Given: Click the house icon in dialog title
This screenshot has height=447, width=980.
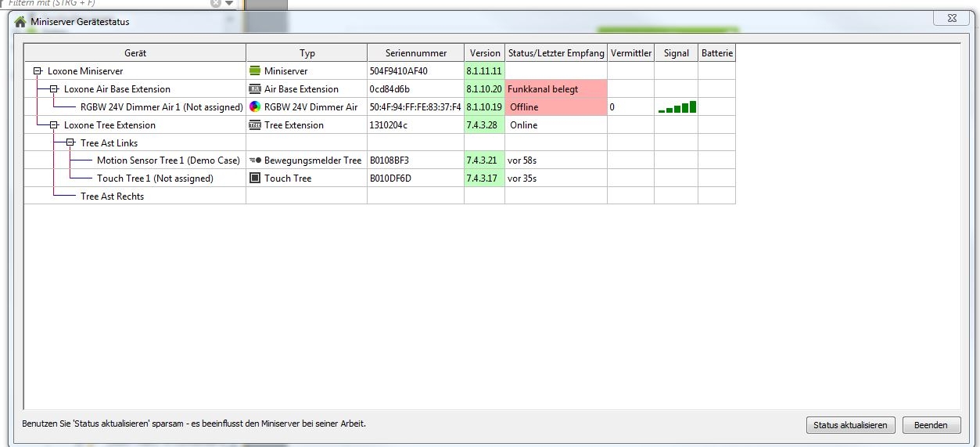Looking at the screenshot, I should (x=21, y=21).
